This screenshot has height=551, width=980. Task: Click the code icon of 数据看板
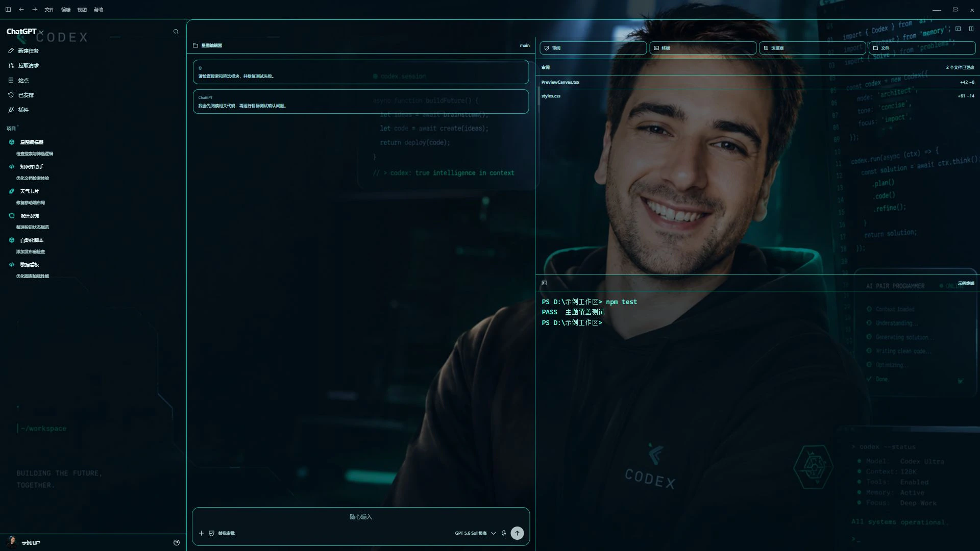12,265
